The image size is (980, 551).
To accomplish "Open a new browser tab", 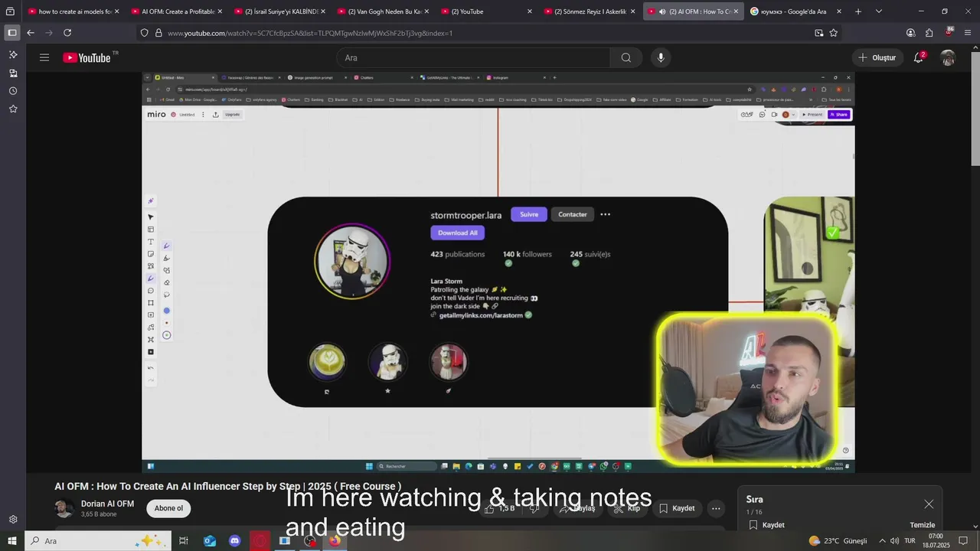I will point(857,11).
